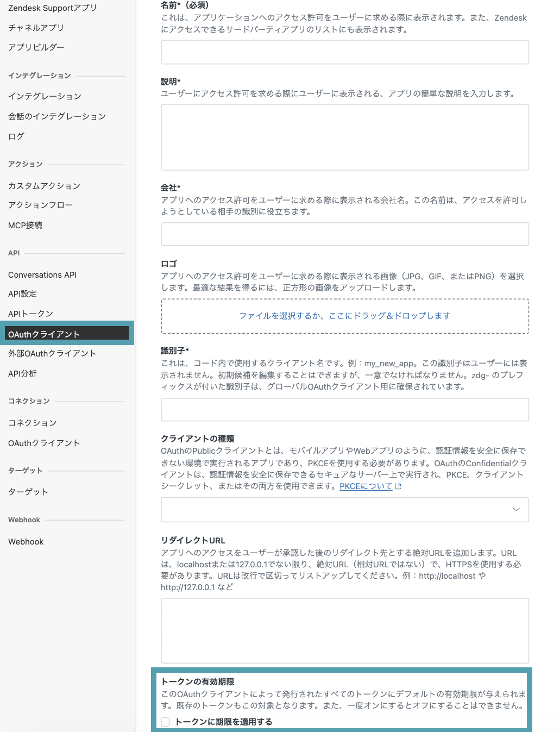Click the 名前 text input field
This screenshot has height=732, width=560.
click(345, 52)
